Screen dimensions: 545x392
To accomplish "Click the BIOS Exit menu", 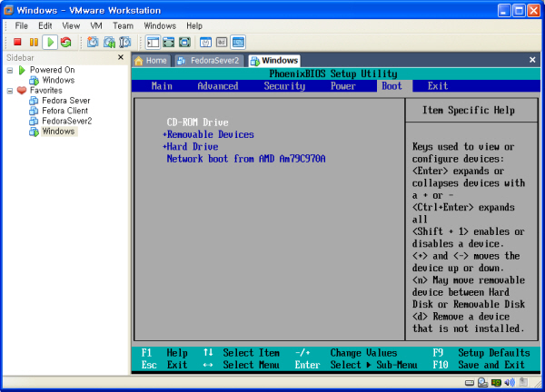I will [438, 86].
